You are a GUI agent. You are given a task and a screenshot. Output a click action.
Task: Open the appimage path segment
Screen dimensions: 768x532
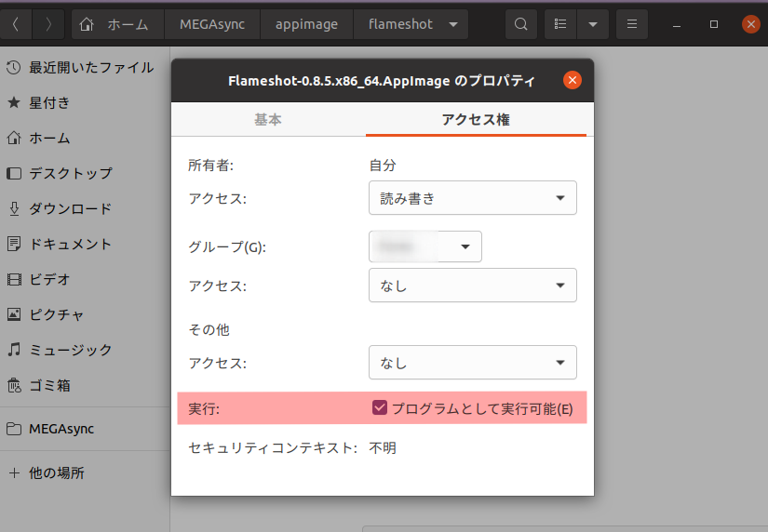306,24
